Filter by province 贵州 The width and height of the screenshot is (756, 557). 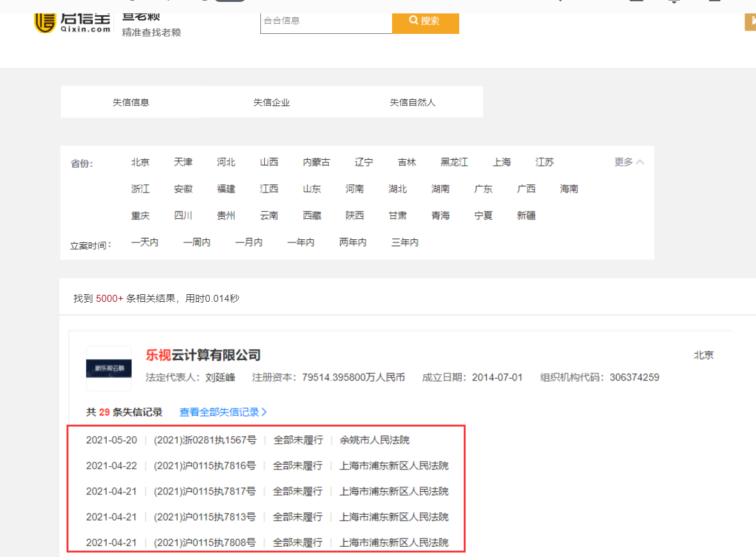coord(226,216)
